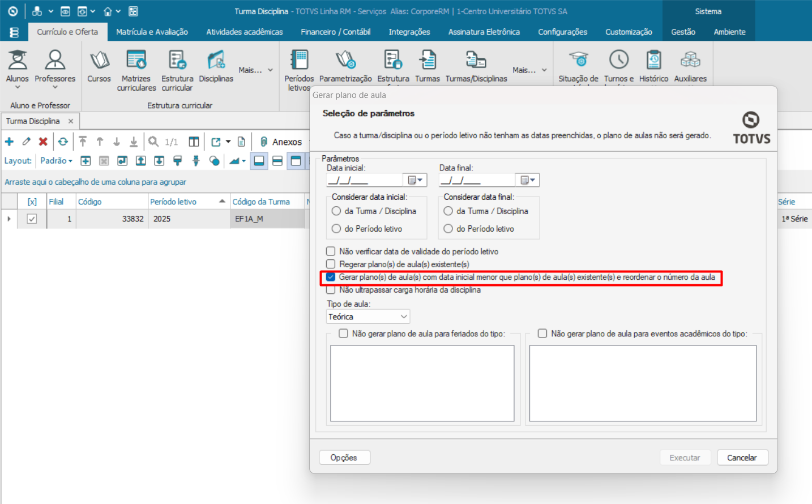Open the Customização tab
The image size is (812, 504).
coord(629,32)
